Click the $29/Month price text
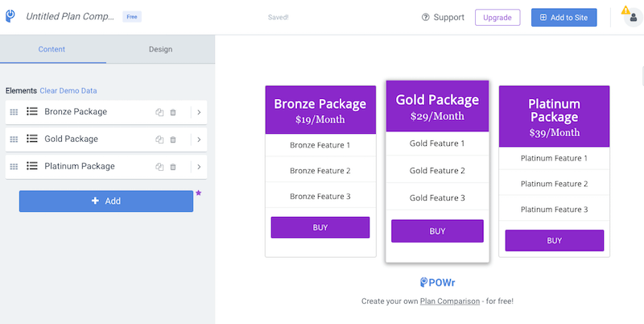644x324 pixels. [x=437, y=116]
